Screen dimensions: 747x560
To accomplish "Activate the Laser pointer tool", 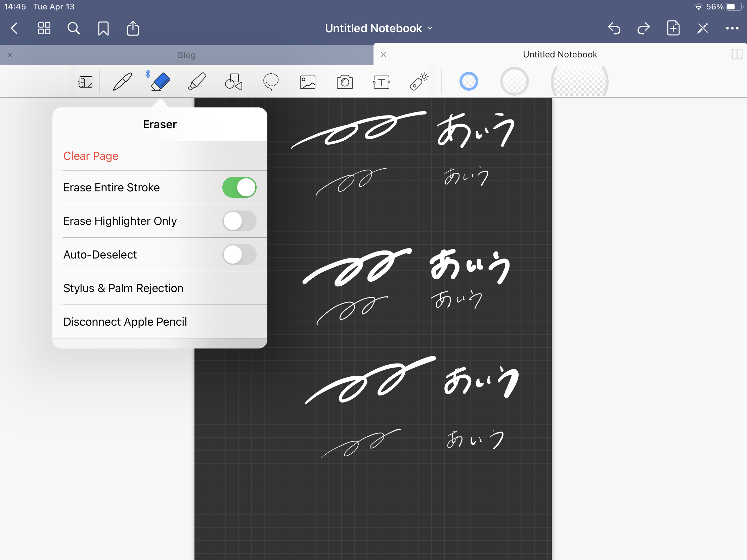I will point(419,82).
